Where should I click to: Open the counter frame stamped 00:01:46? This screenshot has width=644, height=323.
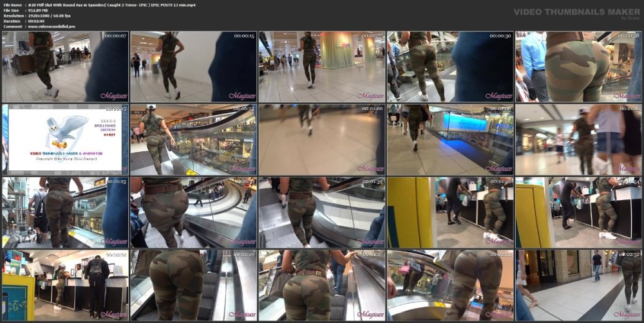click(450, 212)
